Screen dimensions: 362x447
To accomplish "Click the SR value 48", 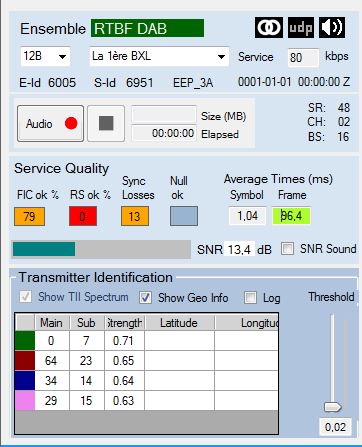I will [344, 108].
